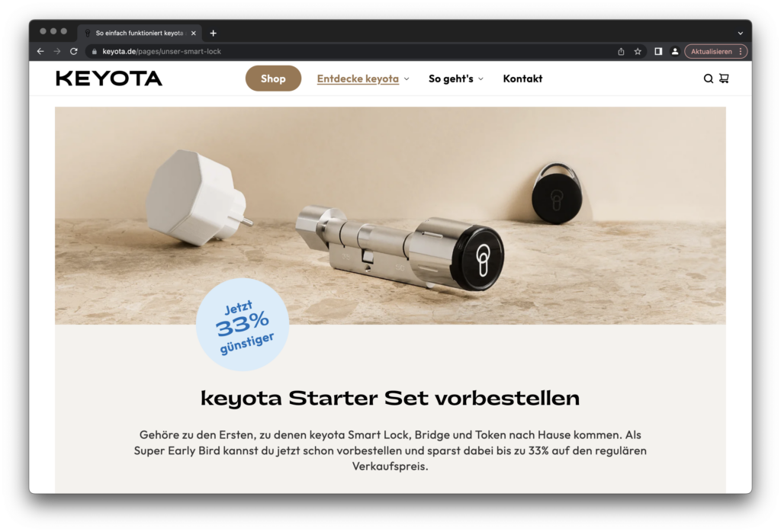Select the Kontakt menu item
781x532 pixels.
tap(522, 79)
